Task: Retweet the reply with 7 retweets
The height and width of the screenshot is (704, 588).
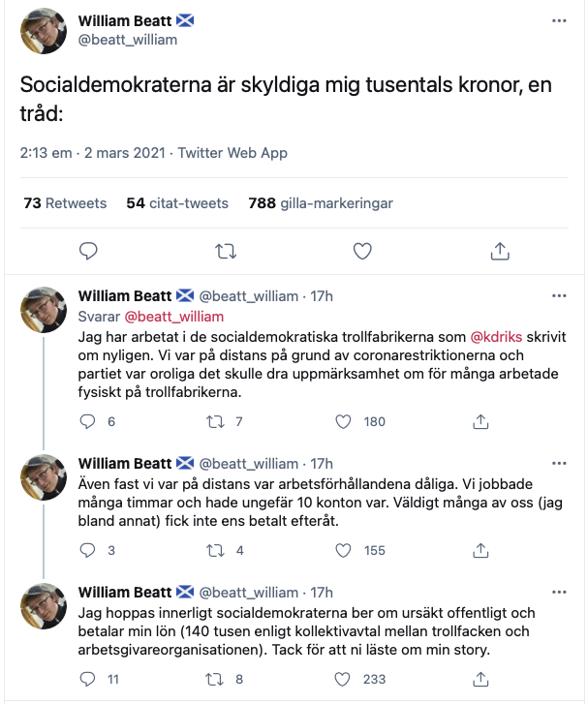Action: 215,421
